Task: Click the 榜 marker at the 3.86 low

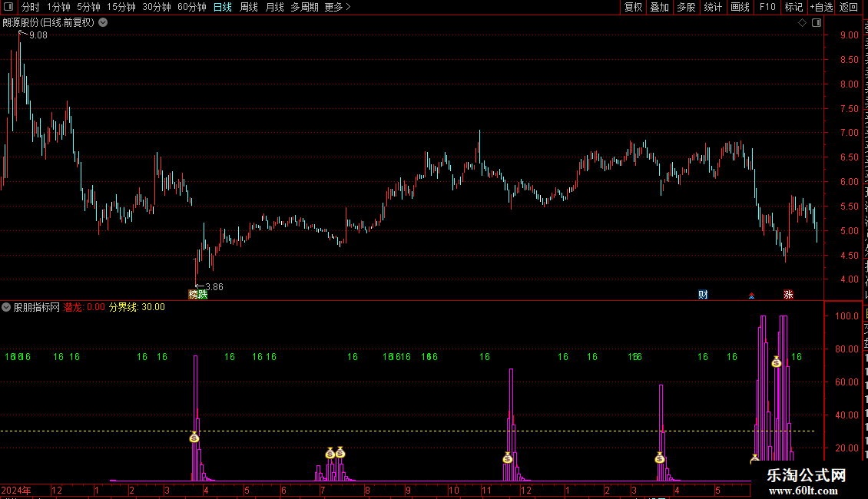Action: 194,294
